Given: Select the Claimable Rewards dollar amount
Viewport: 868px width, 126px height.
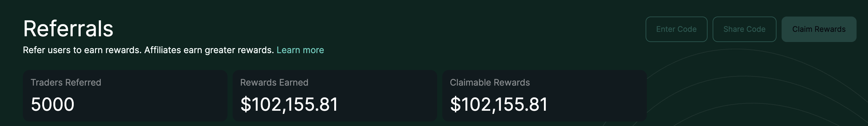Looking at the screenshot, I should [499, 104].
